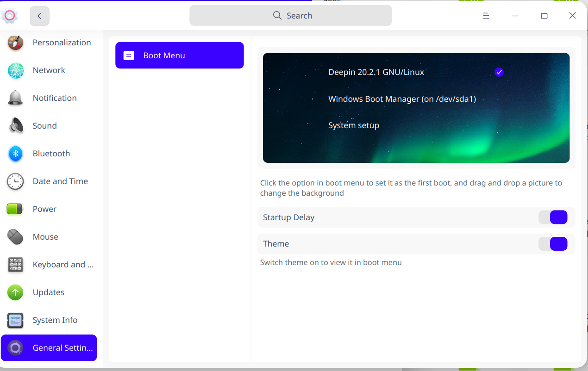Open the hamburger main menu
Screen dimensions: 588x371
486,16
